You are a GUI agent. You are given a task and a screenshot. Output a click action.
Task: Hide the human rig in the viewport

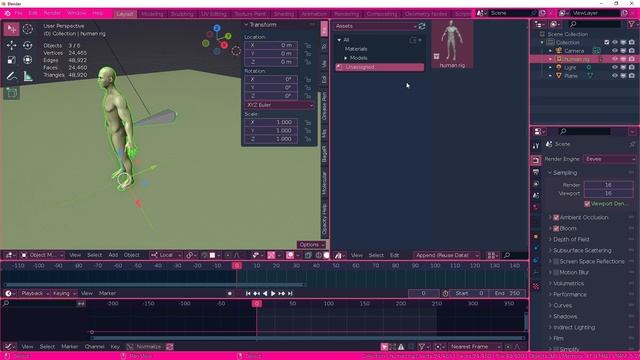(615, 59)
